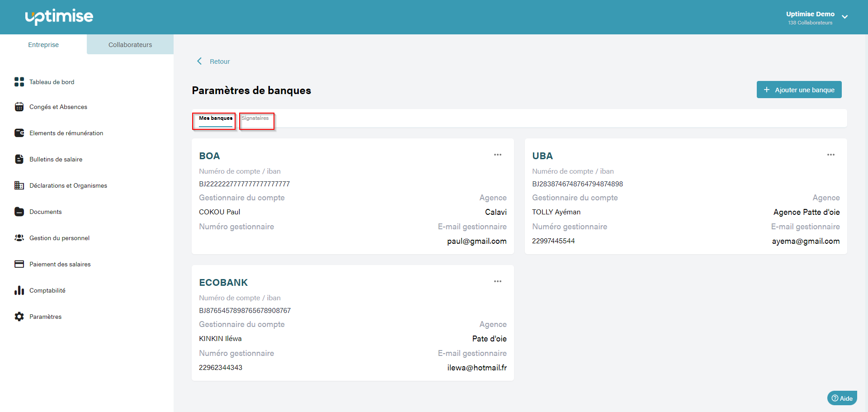This screenshot has height=412, width=868.
Task: Click the Gestion du personnel people icon
Action: 19,238
